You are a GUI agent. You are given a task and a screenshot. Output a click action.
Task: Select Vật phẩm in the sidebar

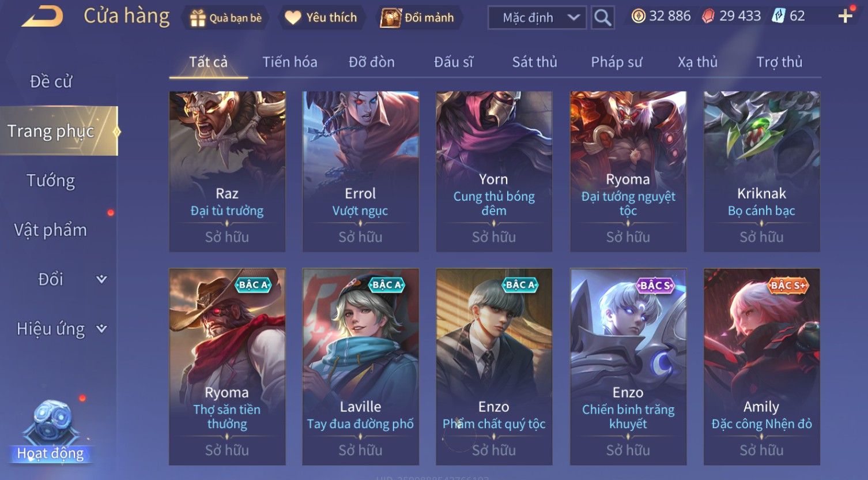pyautogui.click(x=51, y=230)
